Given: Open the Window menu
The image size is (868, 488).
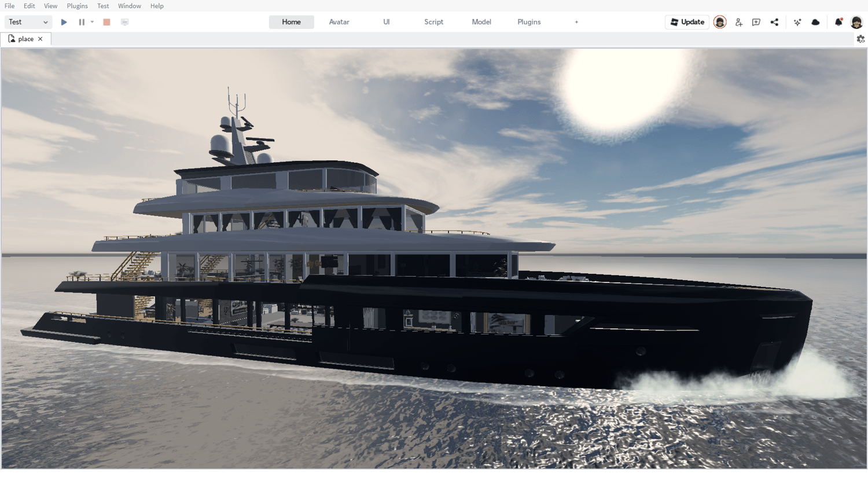Looking at the screenshot, I should coord(130,6).
